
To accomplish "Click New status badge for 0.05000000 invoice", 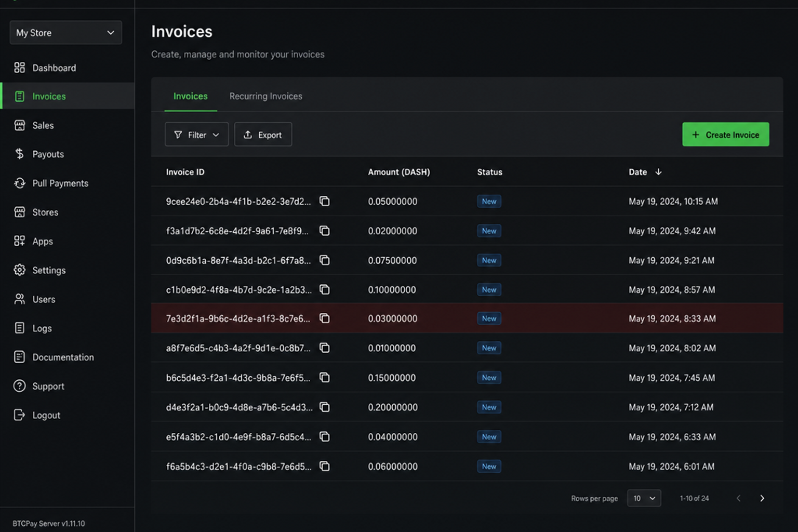I will pos(489,201).
